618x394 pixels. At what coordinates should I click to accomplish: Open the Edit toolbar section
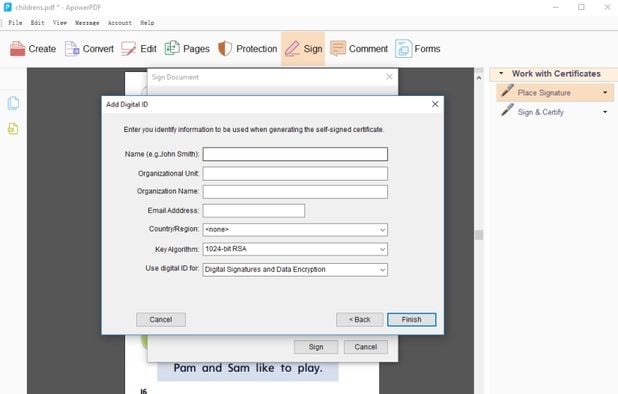pos(139,49)
